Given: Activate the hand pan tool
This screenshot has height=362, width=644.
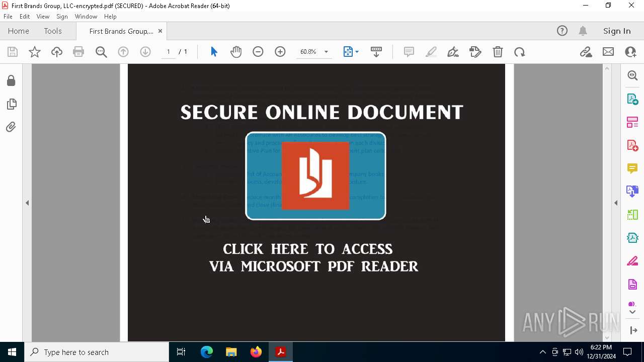Looking at the screenshot, I should click(236, 52).
